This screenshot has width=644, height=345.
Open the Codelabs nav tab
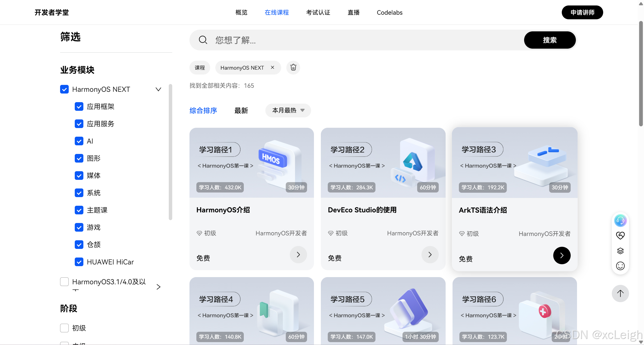[390, 12]
